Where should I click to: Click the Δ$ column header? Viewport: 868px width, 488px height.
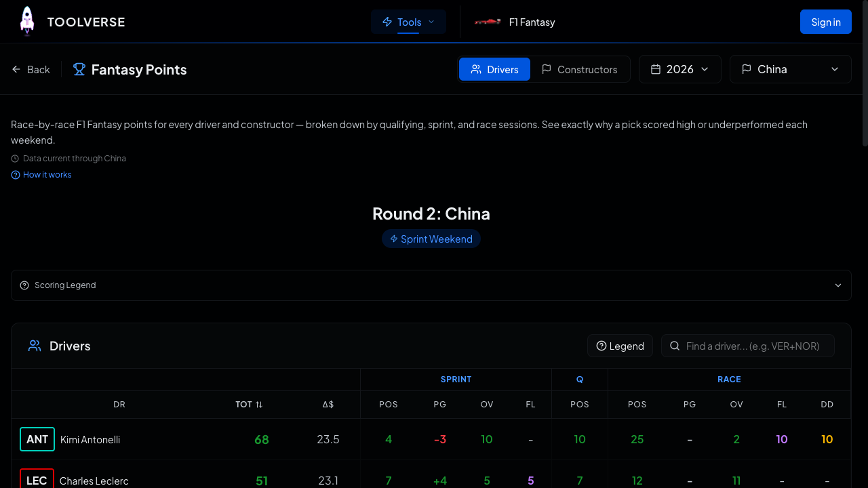[x=328, y=404]
